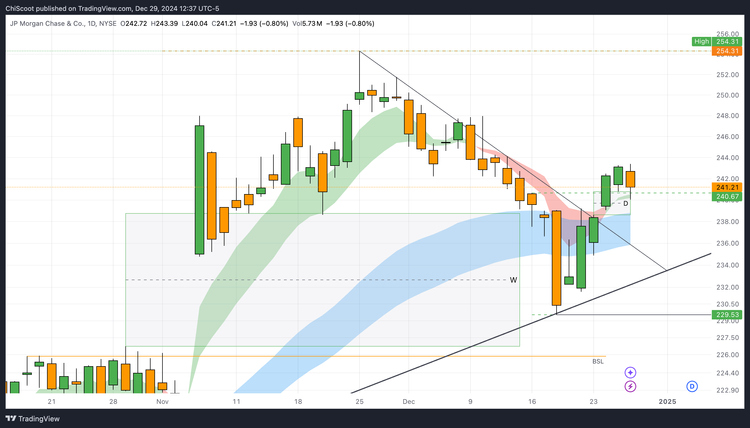750x428 pixels.
Task: Click the 256.00 price axis value
Action: (x=728, y=34)
